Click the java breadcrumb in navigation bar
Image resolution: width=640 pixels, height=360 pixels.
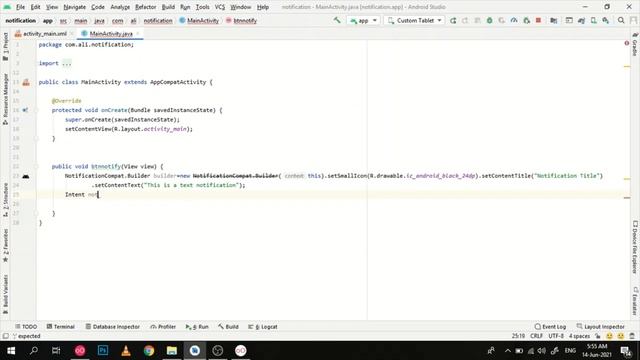[x=99, y=20]
